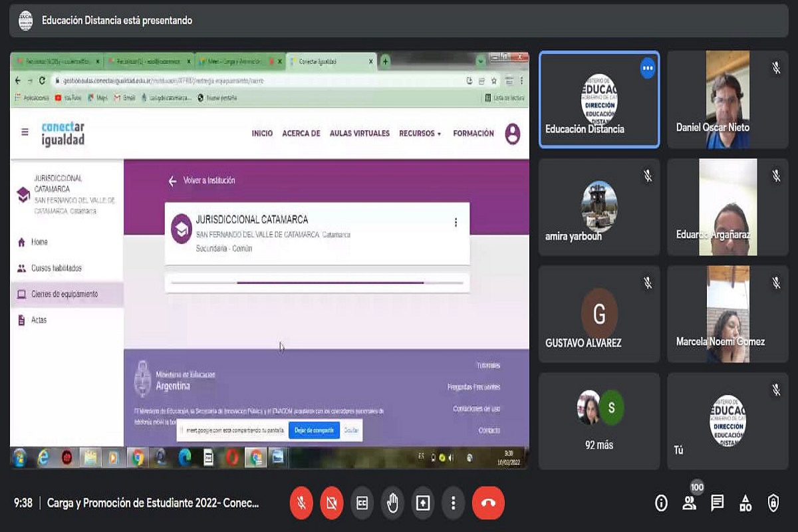Open host controls shield icon

(x=773, y=503)
